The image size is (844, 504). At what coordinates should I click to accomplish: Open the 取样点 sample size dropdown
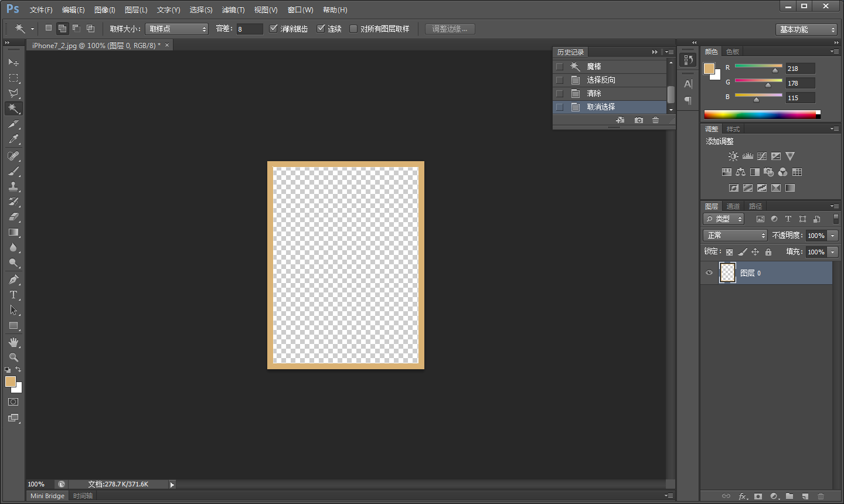point(176,29)
